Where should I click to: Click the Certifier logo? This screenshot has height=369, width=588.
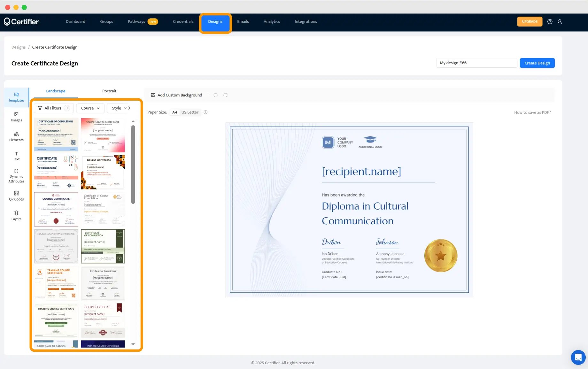[x=21, y=21]
